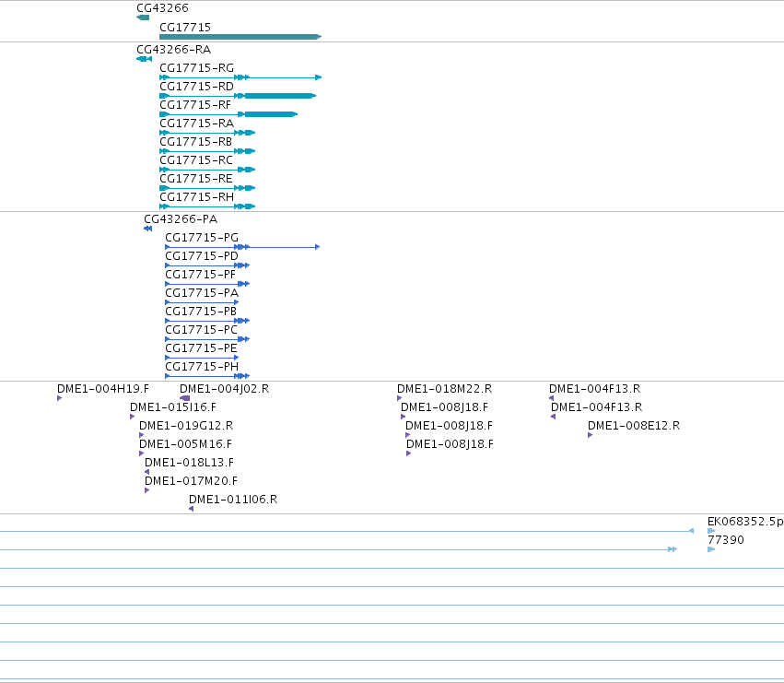Click the DME1-004H19.F clone end label

103,389
